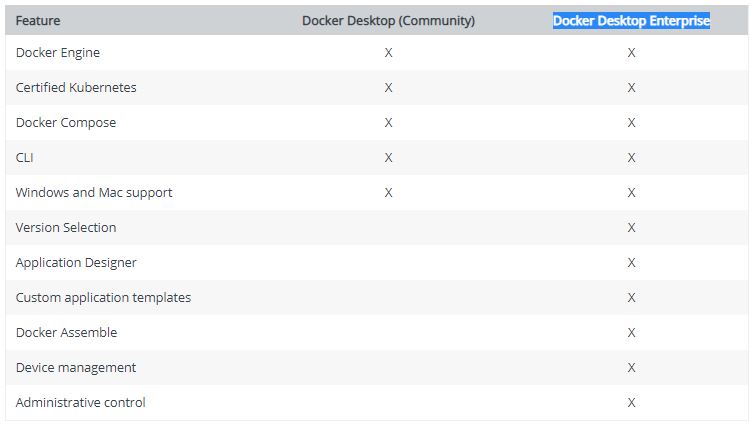Click the highlighted "Docker Desktop Enterprise" header
751x428 pixels.
coord(631,20)
